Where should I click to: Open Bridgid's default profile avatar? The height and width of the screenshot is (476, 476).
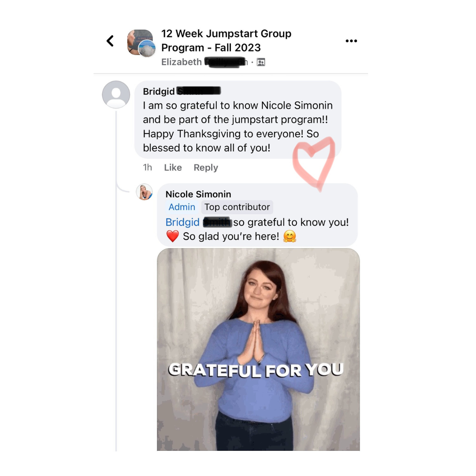(x=116, y=94)
